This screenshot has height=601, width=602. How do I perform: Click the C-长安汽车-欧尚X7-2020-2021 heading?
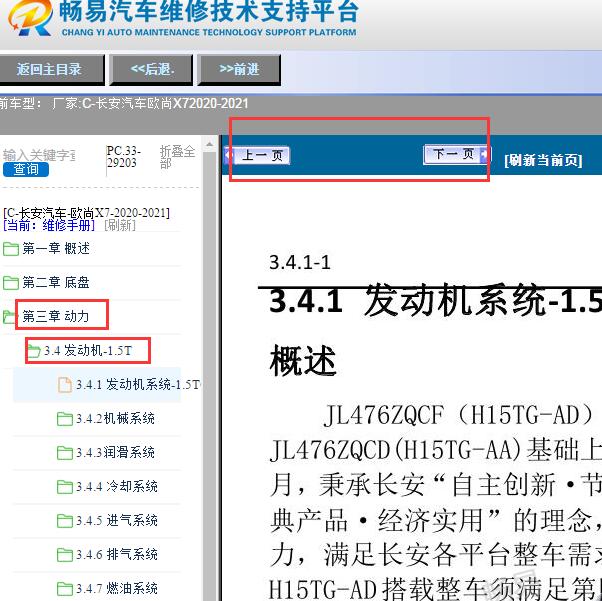tap(86, 213)
